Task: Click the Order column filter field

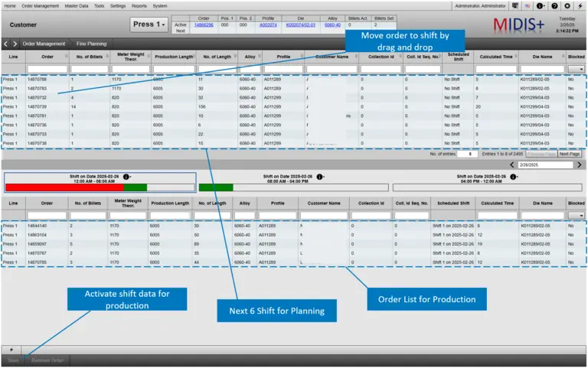Action: 47,69
